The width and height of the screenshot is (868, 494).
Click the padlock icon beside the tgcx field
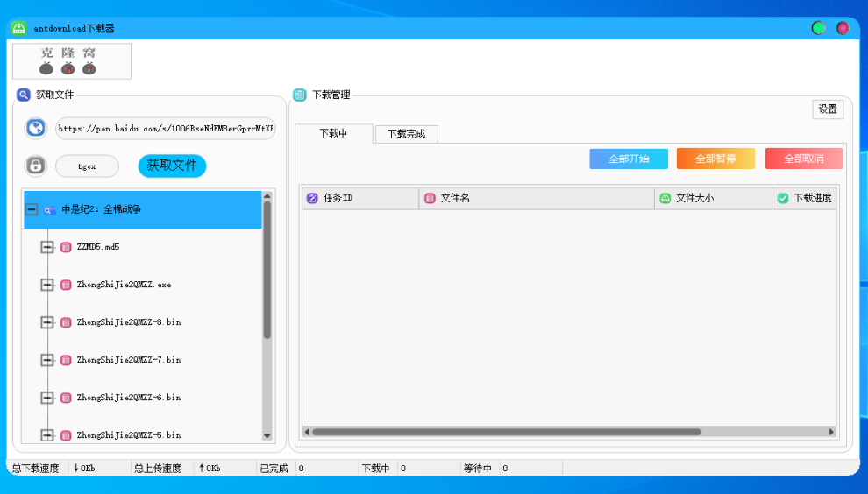pyautogui.click(x=35, y=166)
